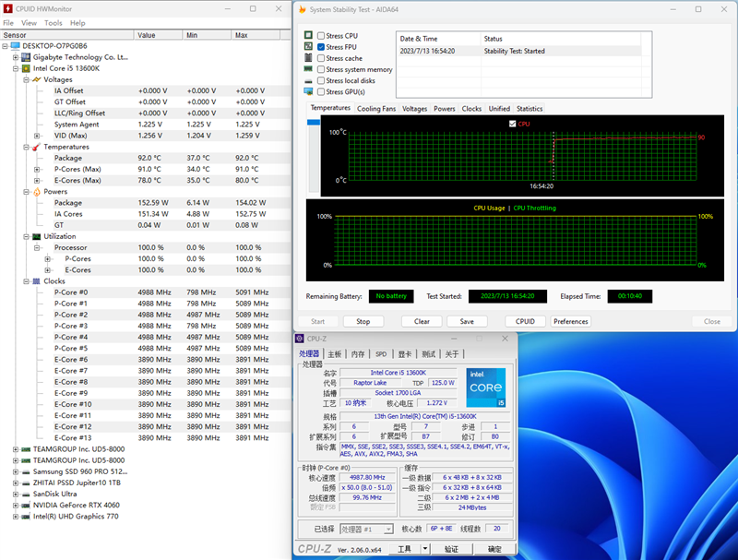This screenshot has width=738, height=560.
Task: Click the Save button in AIDA64
Action: click(467, 321)
